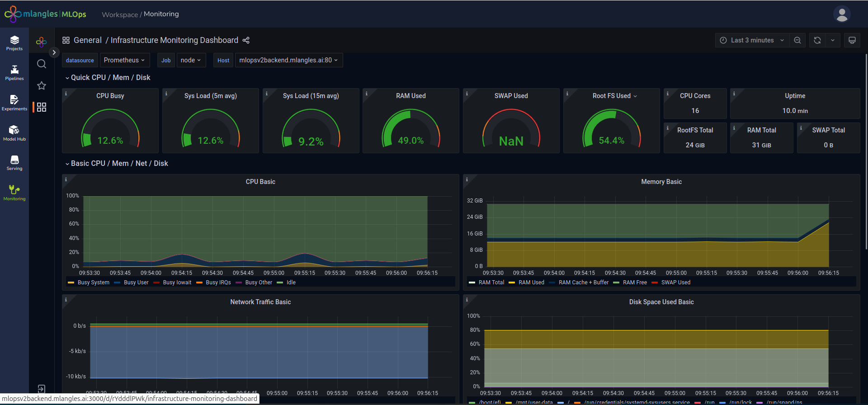Go to the Model Hub page
This screenshot has width=868, height=405.
14,133
